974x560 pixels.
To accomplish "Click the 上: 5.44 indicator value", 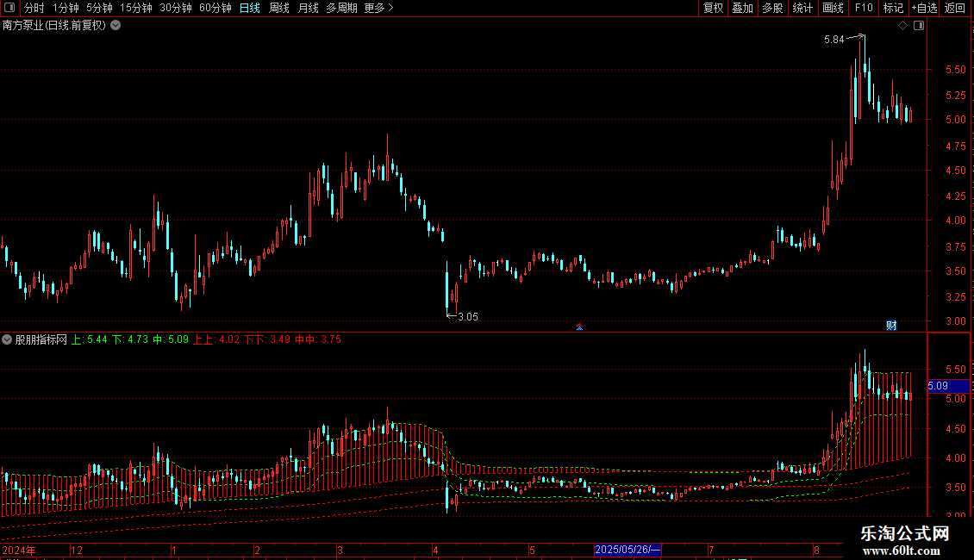I will [90, 339].
